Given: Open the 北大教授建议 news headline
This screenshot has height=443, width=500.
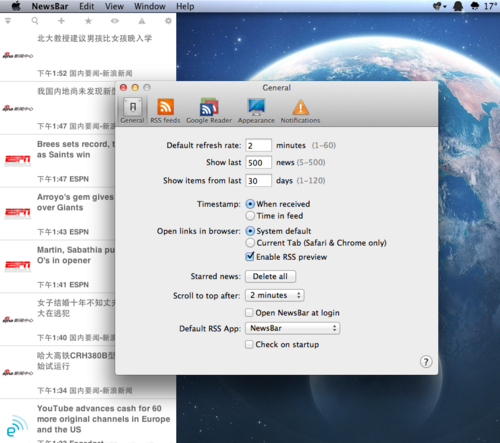Looking at the screenshot, I should click(x=94, y=38).
